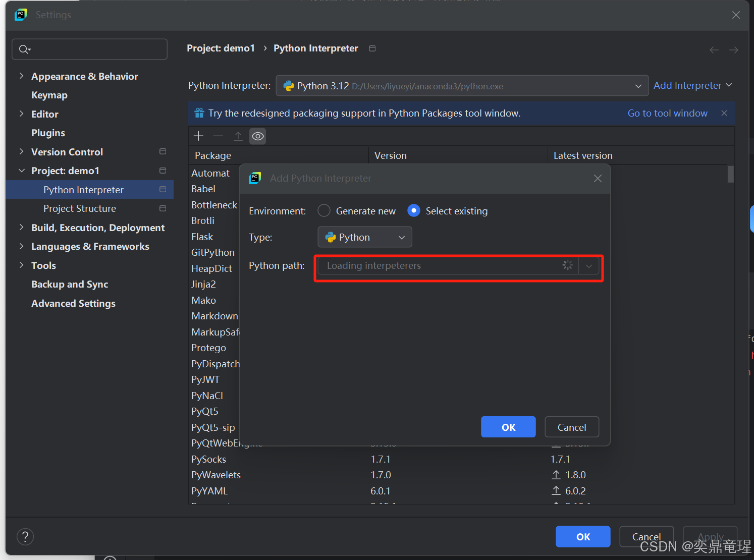This screenshot has width=754, height=560.
Task: Expand the Editor section
Action: (21, 114)
